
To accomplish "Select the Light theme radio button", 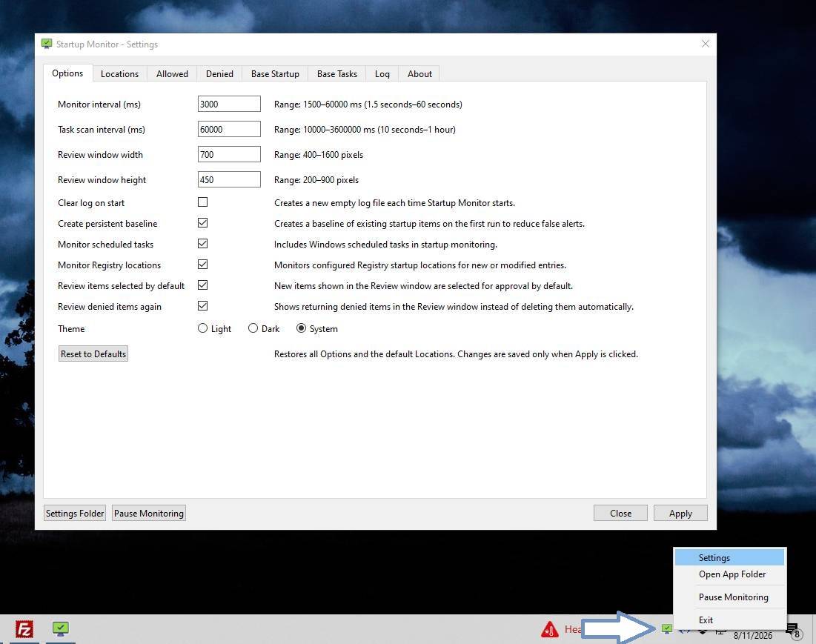I will (202, 328).
